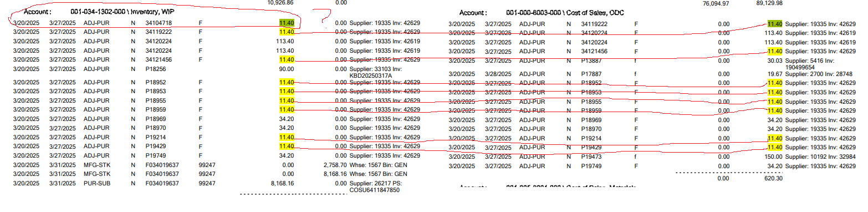Select document P18953 in the Cost of Sales, ODC list
The image size is (868, 212).
(x=591, y=92)
